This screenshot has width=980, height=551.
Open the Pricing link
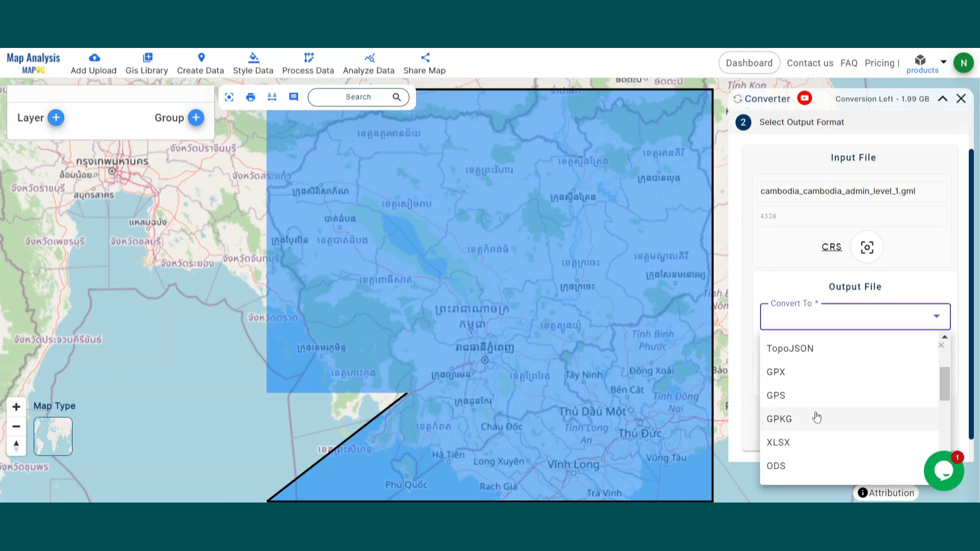[x=879, y=63]
